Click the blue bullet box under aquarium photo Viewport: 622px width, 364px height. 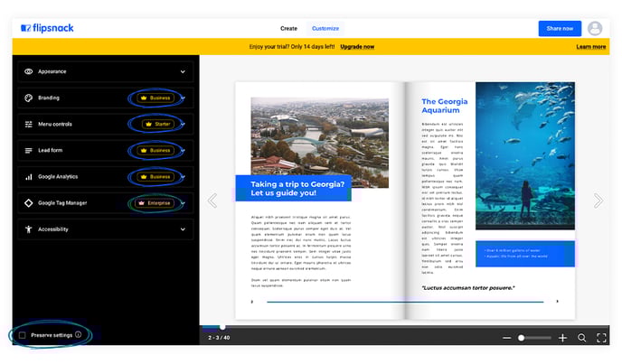pos(524,254)
